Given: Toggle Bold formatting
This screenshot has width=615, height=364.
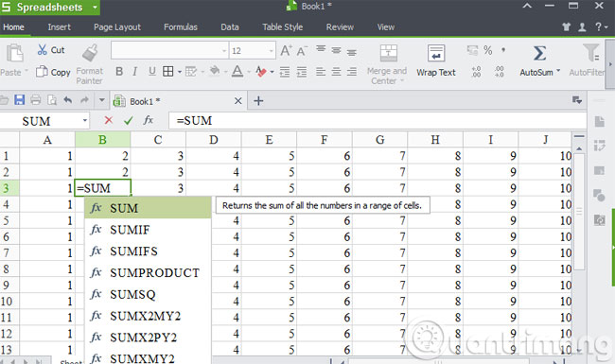Looking at the screenshot, I should click(x=119, y=72).
